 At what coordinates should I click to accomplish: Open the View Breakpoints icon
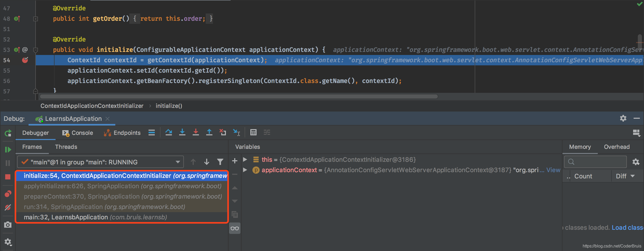tap(8, 194)
